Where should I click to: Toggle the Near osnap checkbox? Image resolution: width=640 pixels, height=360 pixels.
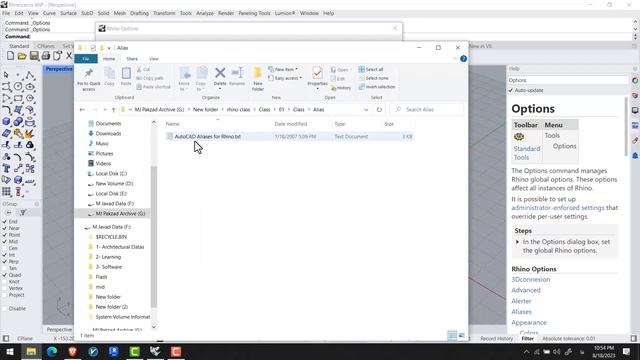coord(5,228)
